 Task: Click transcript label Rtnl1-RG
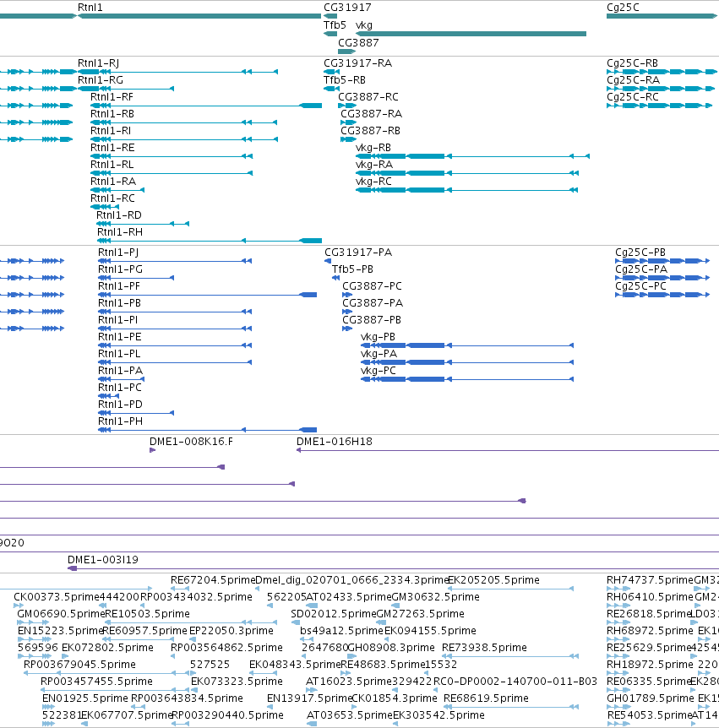101,80
